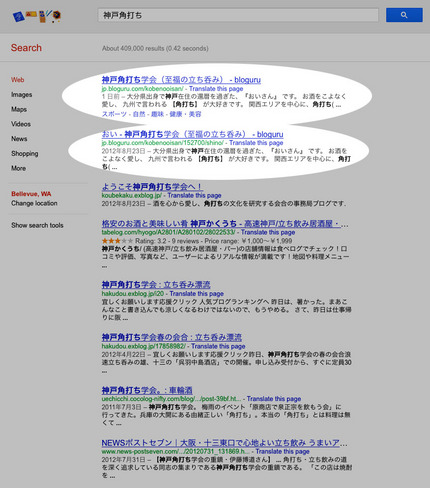Translate the news-postseven.com result
This screenshot has height=488, width=430.
point(283,451)
